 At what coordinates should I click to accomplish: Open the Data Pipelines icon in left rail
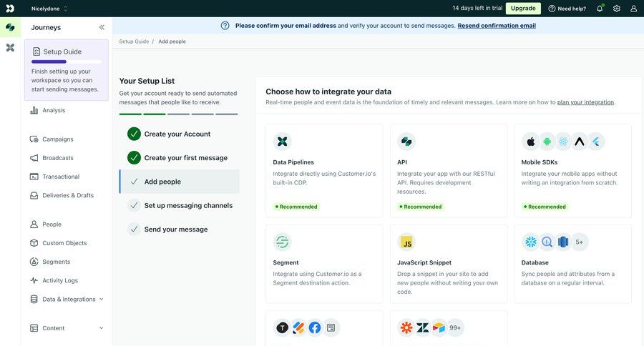(x=10, y=48)
